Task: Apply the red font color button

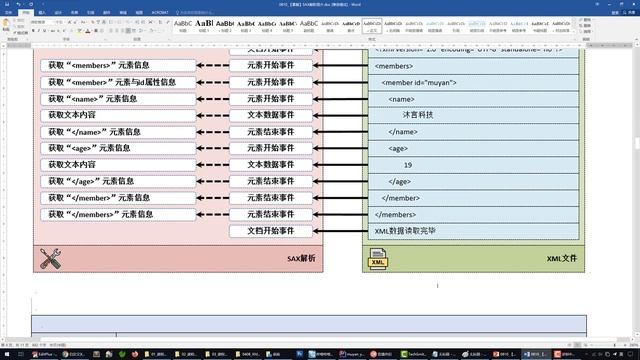Action: pyautogui.click(x=87, y=31)
